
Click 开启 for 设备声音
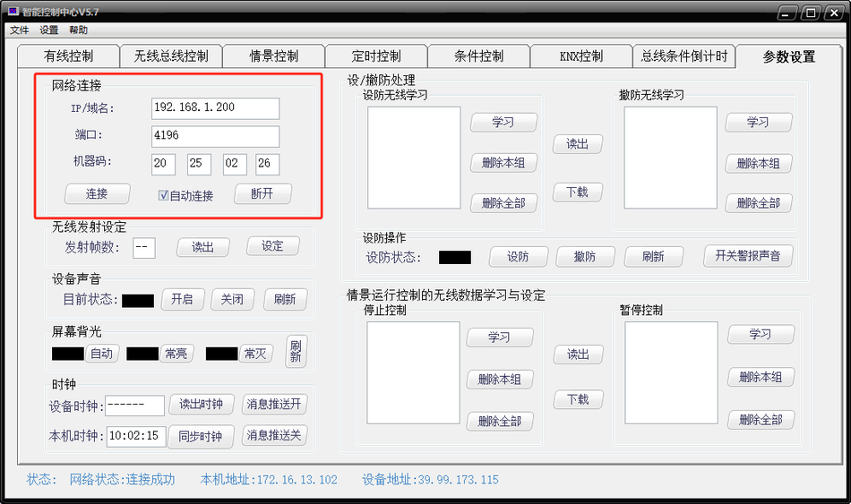183,299
